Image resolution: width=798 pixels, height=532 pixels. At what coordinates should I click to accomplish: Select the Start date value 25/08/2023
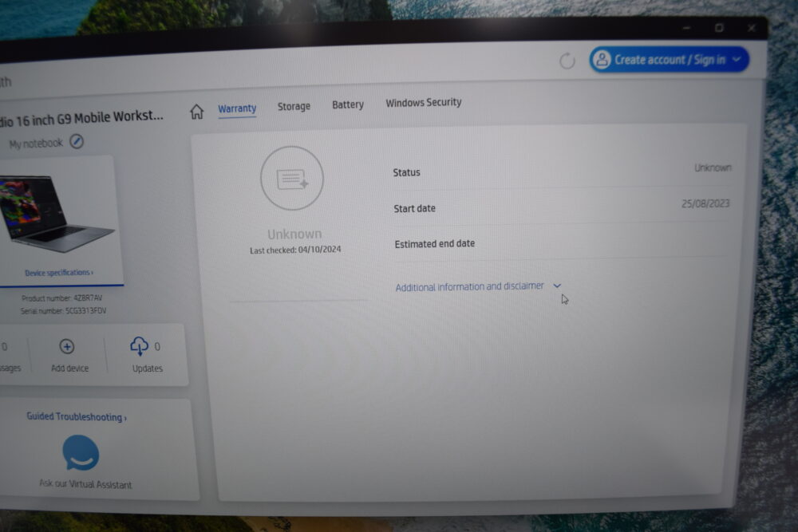(705, 203)
